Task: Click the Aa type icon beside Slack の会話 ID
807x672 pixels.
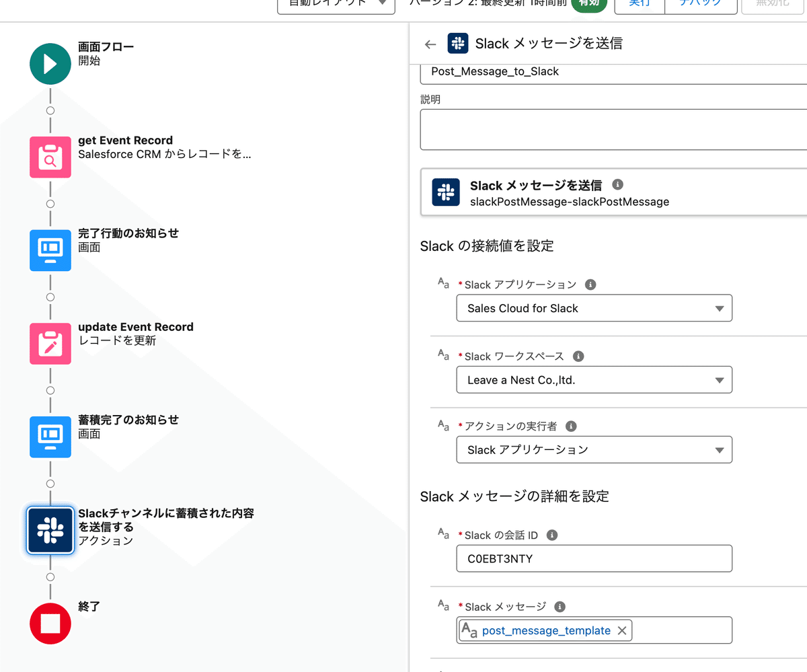Action: coord(443,533)
